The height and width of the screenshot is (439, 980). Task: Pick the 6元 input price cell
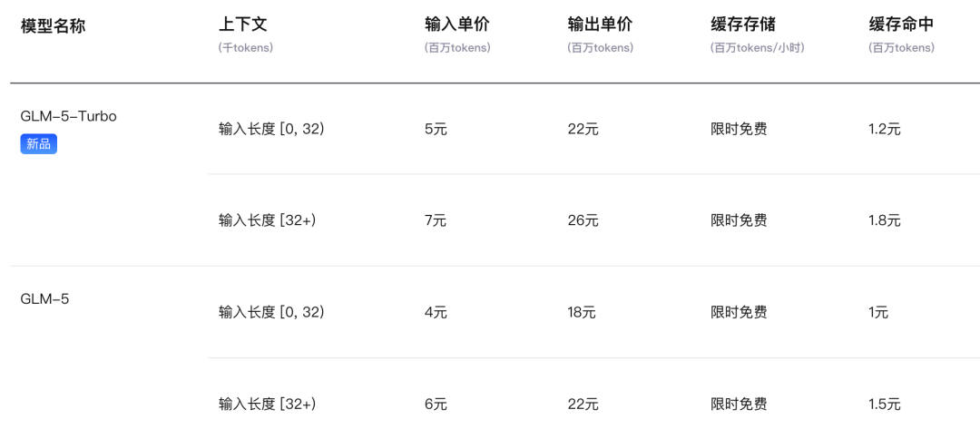click(436, 404)
